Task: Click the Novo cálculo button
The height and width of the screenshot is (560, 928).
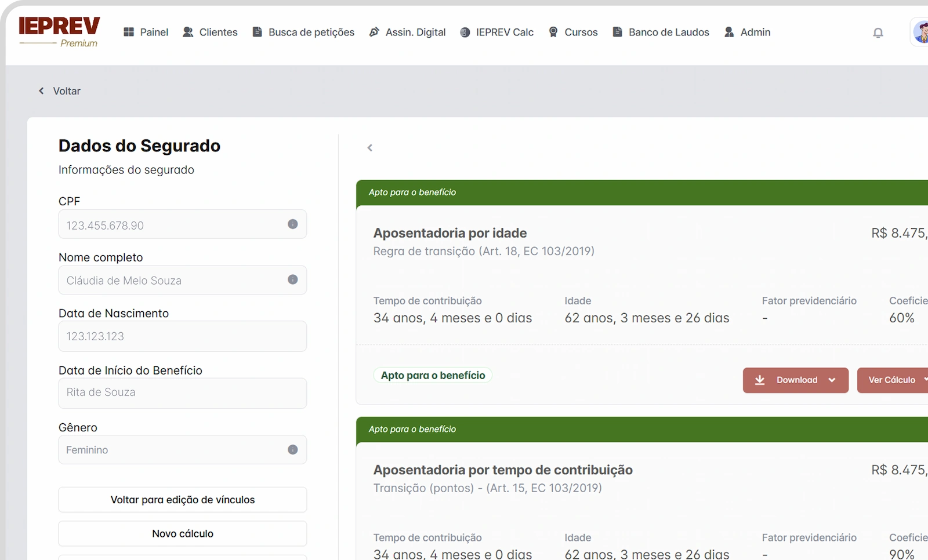Action: click(x=183, y=533)
